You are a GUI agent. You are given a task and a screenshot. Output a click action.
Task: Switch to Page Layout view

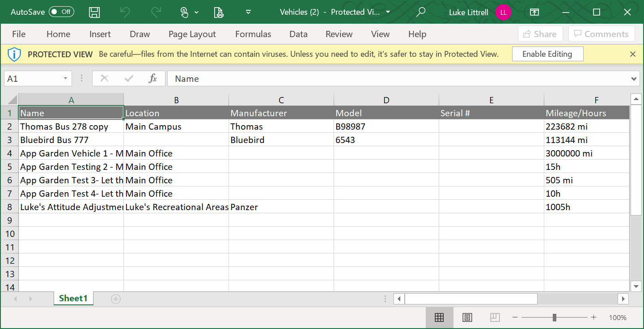[467, 317]
